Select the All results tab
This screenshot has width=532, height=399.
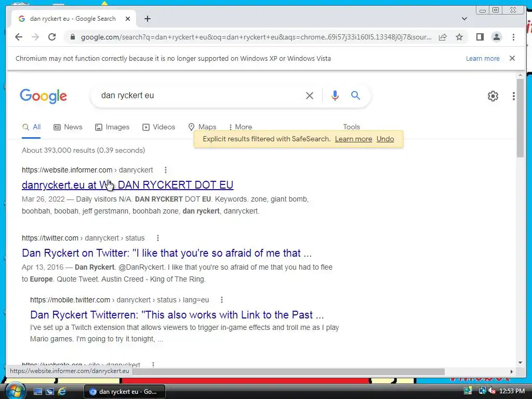(x=31, y=127)
